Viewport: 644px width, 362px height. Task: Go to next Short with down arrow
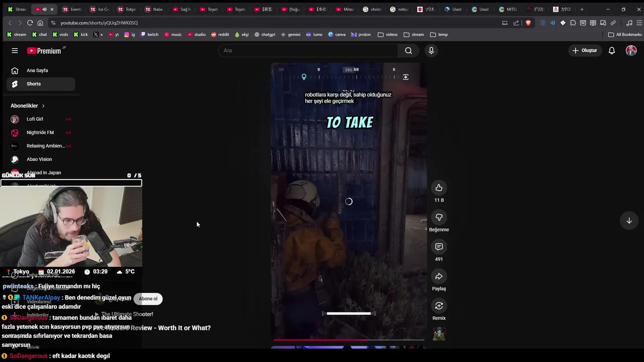point(629,221)
